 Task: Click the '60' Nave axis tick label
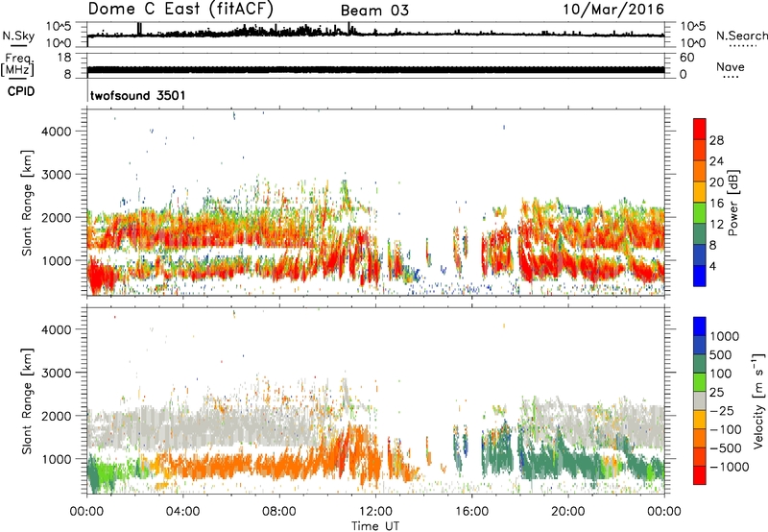click(x=686, y=58)
